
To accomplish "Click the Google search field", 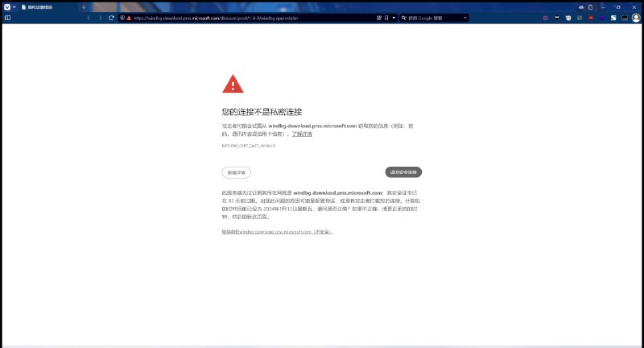I will (435, 18).
